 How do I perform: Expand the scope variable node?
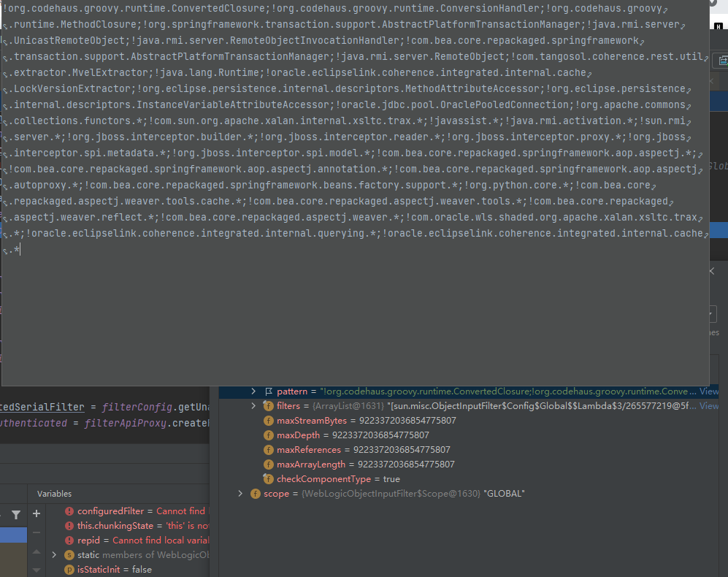click(x=240, y=494)
